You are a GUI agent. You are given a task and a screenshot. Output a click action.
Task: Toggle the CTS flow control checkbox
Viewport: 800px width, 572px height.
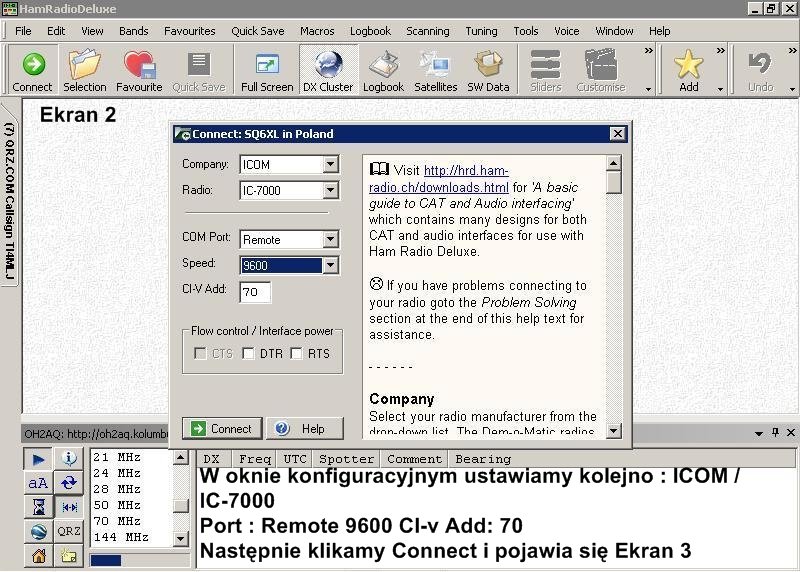[201, 354]
